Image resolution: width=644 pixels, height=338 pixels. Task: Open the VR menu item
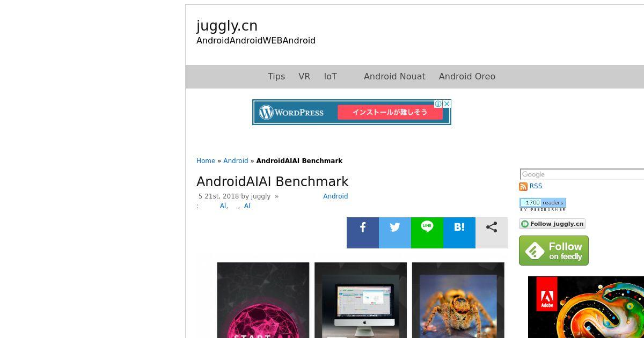pos(304,77)
